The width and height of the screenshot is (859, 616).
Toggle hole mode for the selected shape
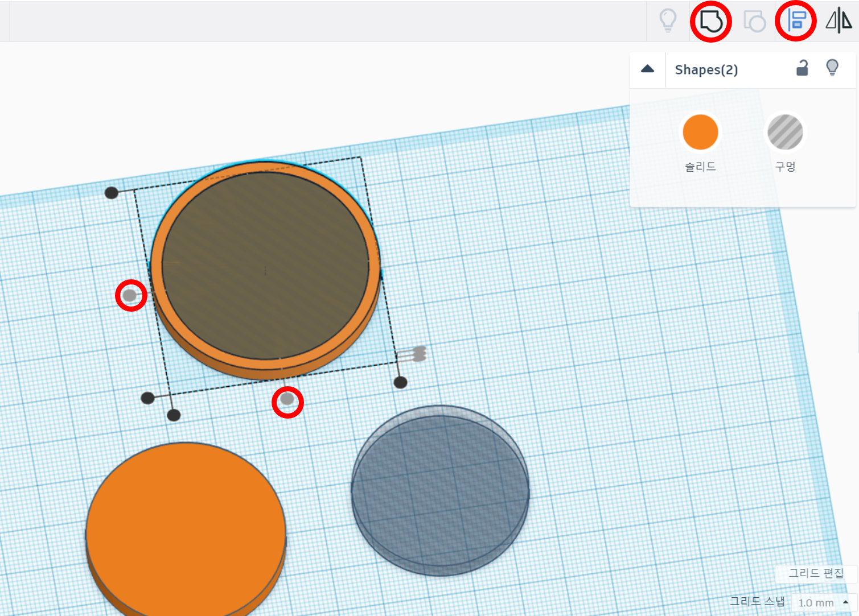786,131
